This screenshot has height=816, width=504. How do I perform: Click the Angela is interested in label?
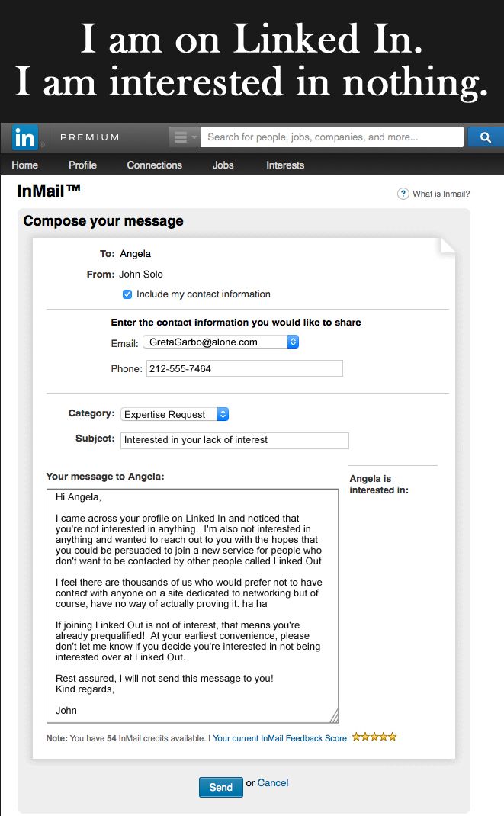point(379,484)
